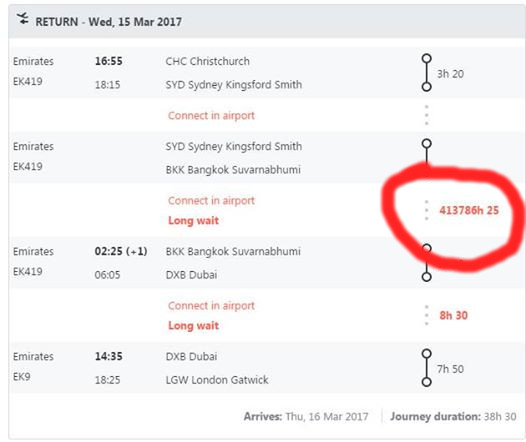526x442 pixels.
Task: Click the dotted connection icon beside 413786h 25
Action: click(426, 210)
